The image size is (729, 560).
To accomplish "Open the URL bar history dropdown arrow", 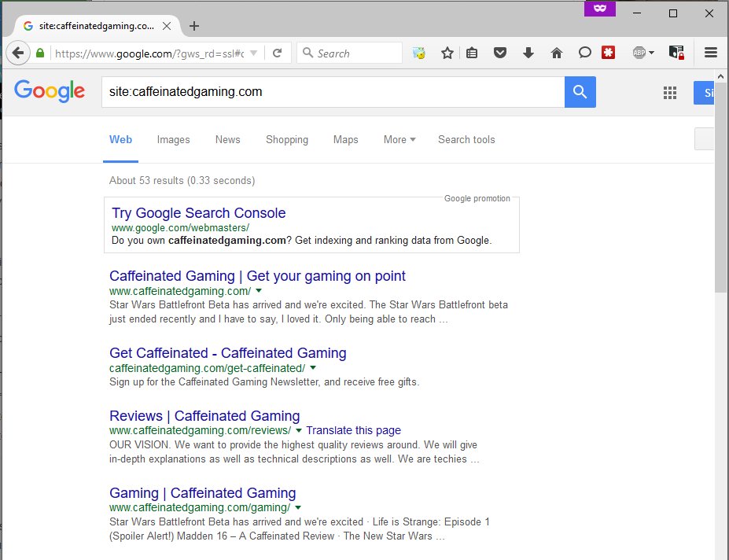I will (254, 53).
